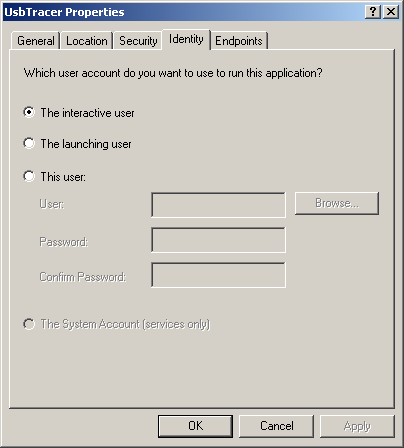The width and height of the screenshot is (404, 448).
Task: Select the Identity tab
Action: (x=186, y=39)
